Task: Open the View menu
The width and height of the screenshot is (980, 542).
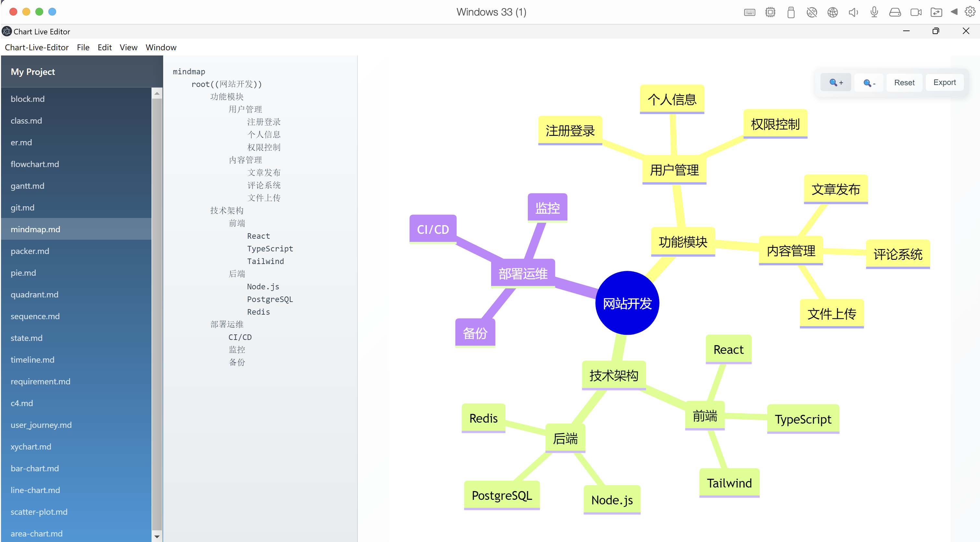Action: click(x=128, y=47)
